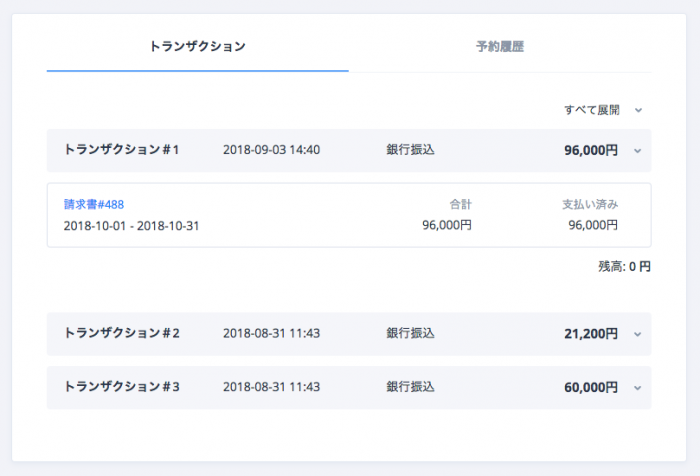Screen dimensions: 700x476
Task: Click the 合計 label
Action: click(x=460, y=205)
